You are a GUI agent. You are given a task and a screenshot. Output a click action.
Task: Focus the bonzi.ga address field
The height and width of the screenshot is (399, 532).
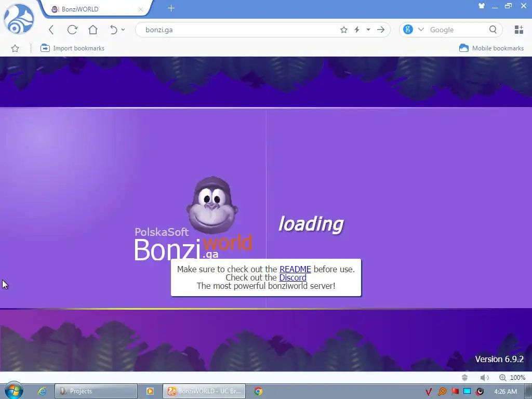click(x=237, y=30)
